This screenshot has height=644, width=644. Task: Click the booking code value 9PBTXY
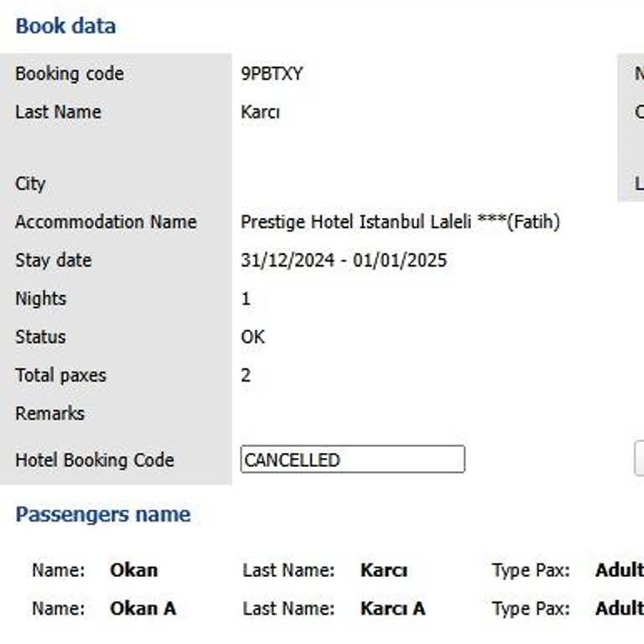(272, 74)
